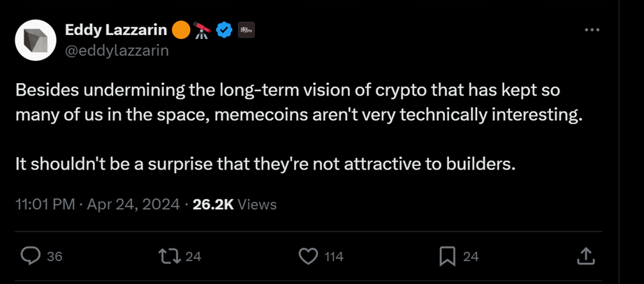Screen dimensions: 644x284
Task: Click the telescope emoji beside the name
Action: click(x=202, y=30)
